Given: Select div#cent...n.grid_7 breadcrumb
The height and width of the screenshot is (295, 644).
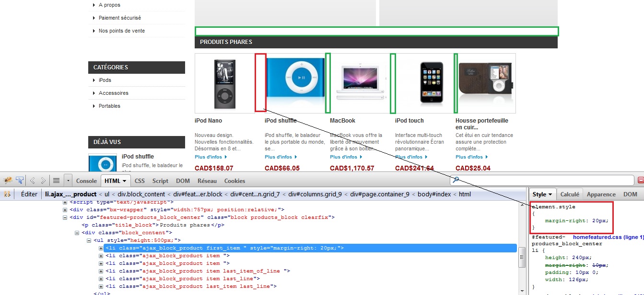Looking at the screenshot, I should tap(256, 194).
